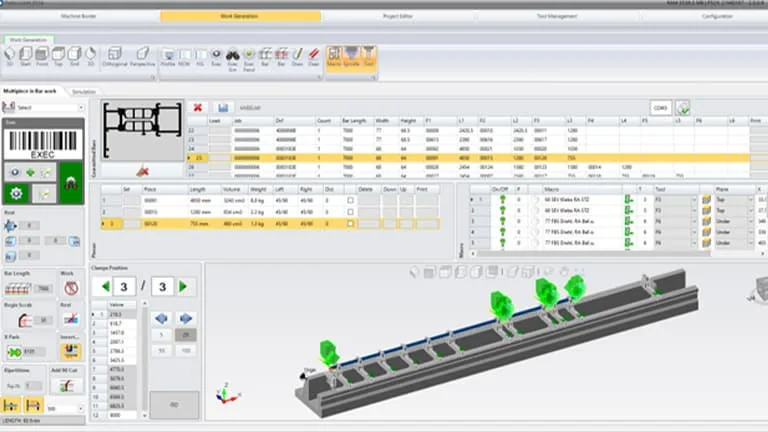Toggle checkbox in piece row 2
The image size is (768, 432).
[x=350, y=212]
